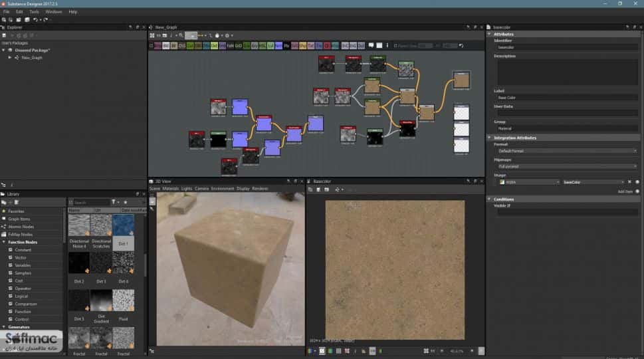644x359 pixels.
Task: Open the Mipmaps dropdown
Action: pyautogui.click(x=567, y=166)
